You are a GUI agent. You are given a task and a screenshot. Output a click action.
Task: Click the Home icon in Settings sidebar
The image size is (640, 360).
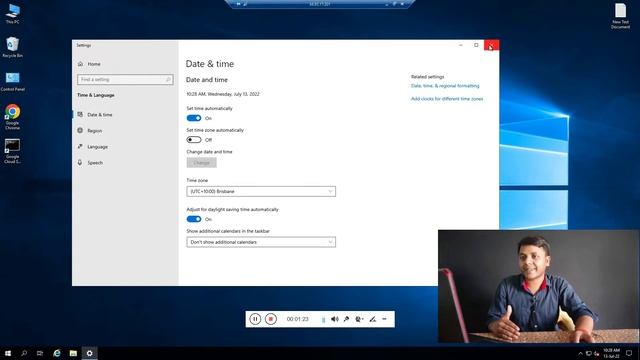tap(80, 64)
